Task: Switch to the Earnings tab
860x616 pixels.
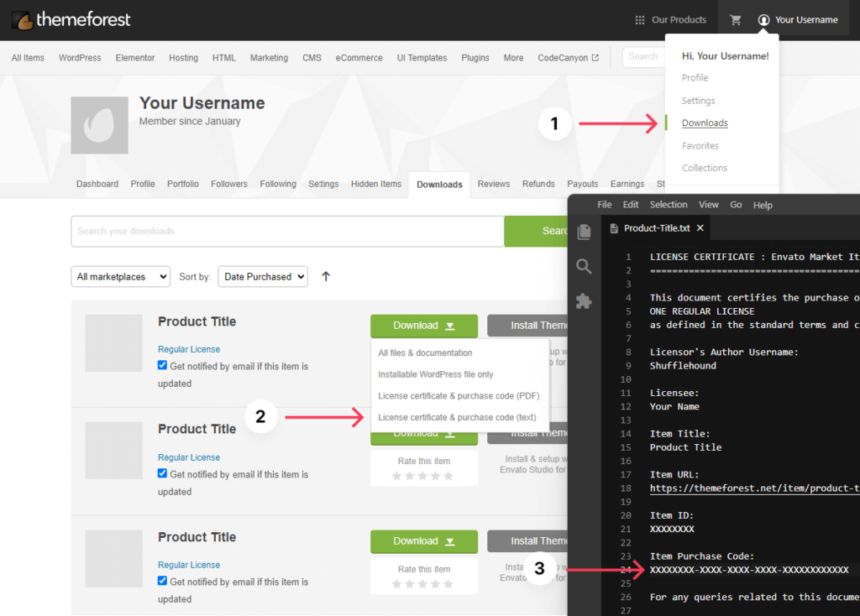Action: click(x=627, y=184)
